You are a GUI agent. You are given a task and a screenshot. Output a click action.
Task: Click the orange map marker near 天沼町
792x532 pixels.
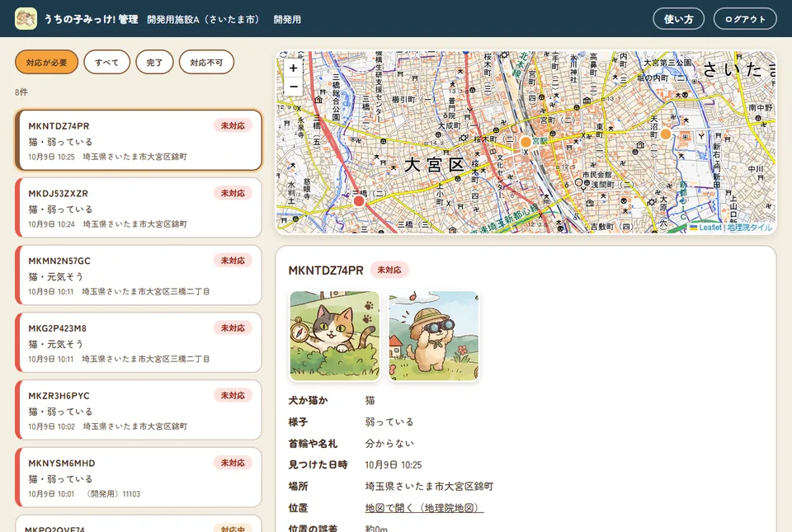pyautogui.click(x=666, y=134)
